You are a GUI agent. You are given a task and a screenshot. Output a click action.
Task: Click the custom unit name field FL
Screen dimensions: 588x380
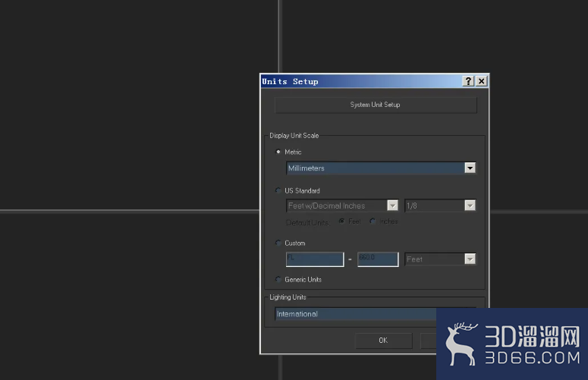tap(315, 259)
